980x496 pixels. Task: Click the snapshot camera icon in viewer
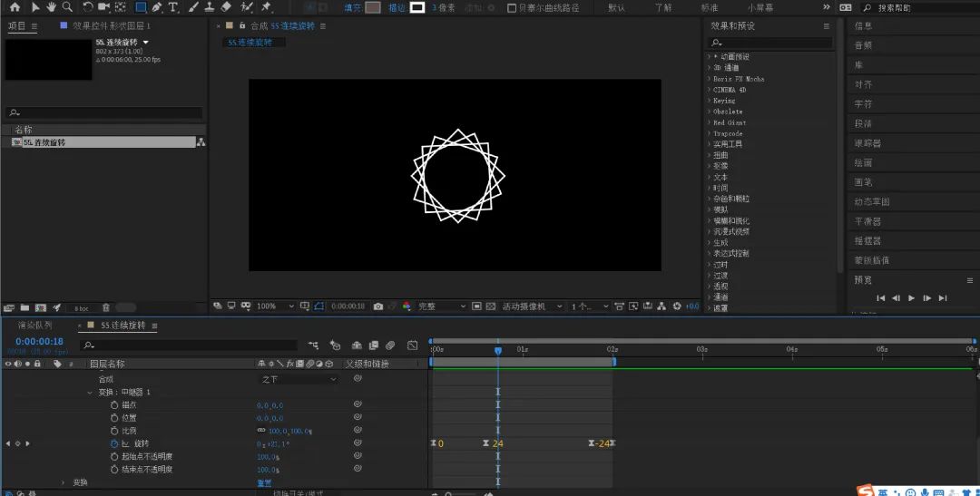point(378,306)
